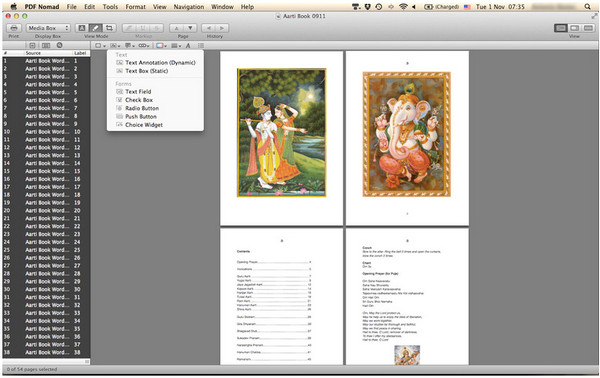Open the Apple menu
This screenshot has height=378, width=600.
14,7
